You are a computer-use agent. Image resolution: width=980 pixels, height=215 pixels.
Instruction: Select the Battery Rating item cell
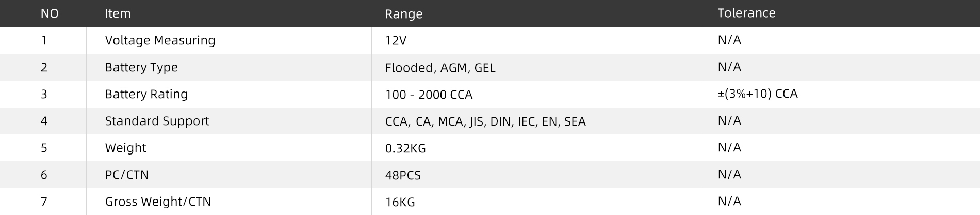[146, 94]
